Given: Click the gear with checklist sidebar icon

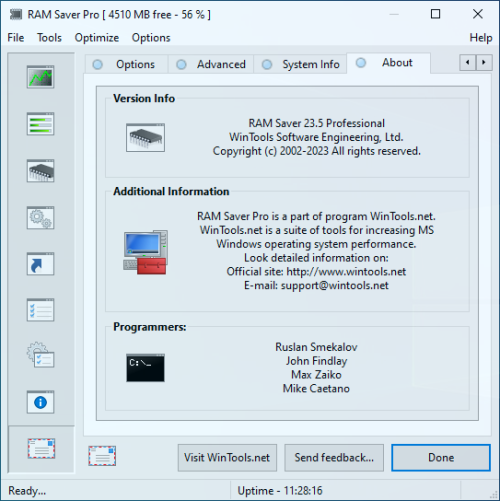Looking at the screenshot, I should tap(40, 355).
